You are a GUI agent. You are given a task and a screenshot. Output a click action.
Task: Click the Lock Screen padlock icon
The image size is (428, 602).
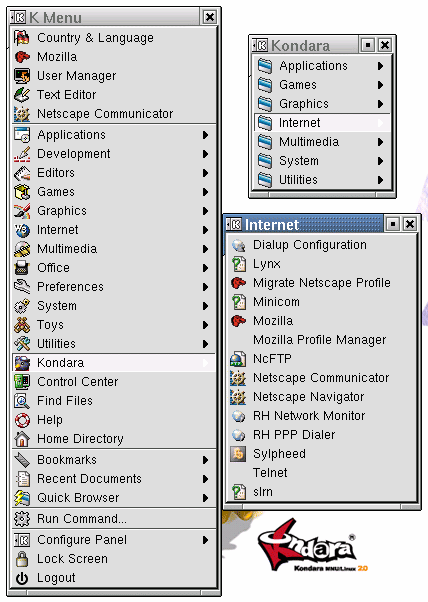(22, 559)
